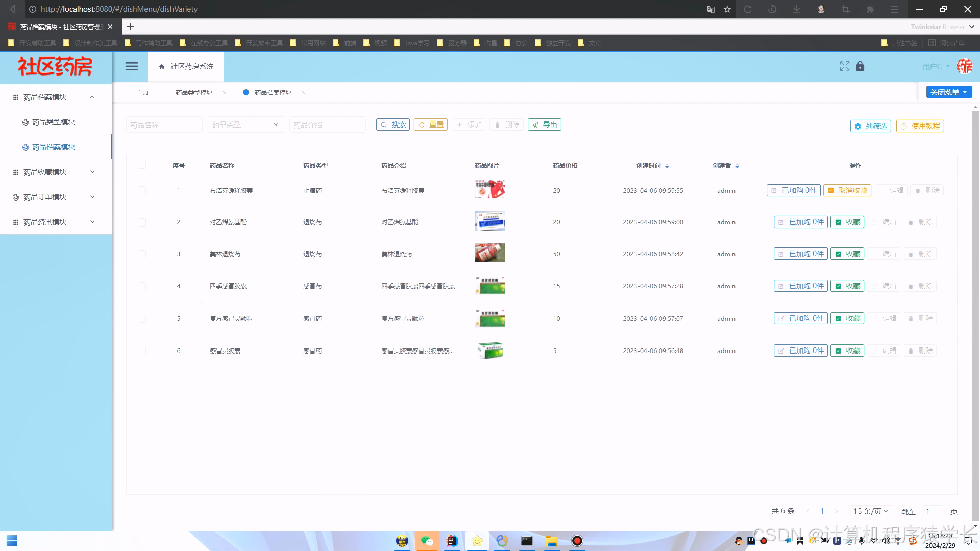Viewport: 980px width, 551px height.
Task: Click the lock screen padlock icon
Action: 860,66
